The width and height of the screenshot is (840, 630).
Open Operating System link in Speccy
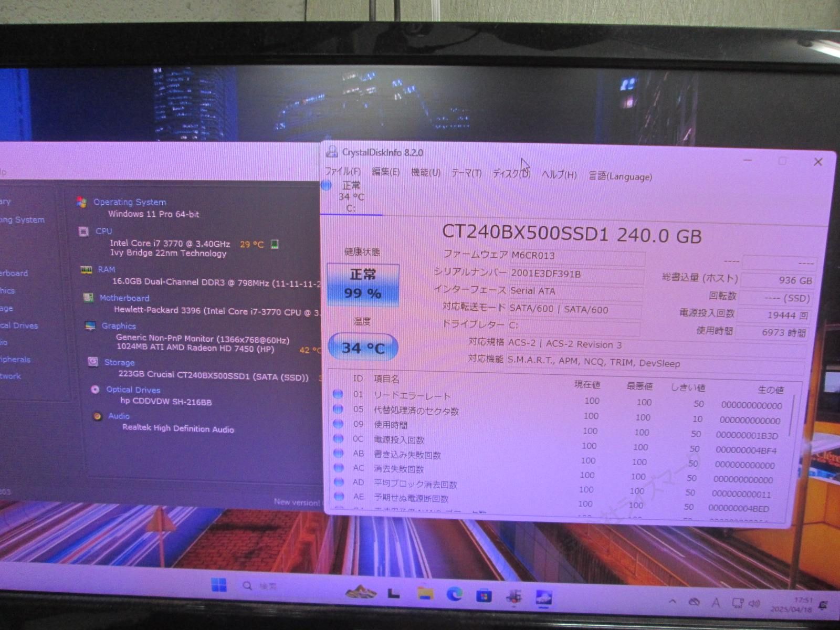[x=130, y=202]
